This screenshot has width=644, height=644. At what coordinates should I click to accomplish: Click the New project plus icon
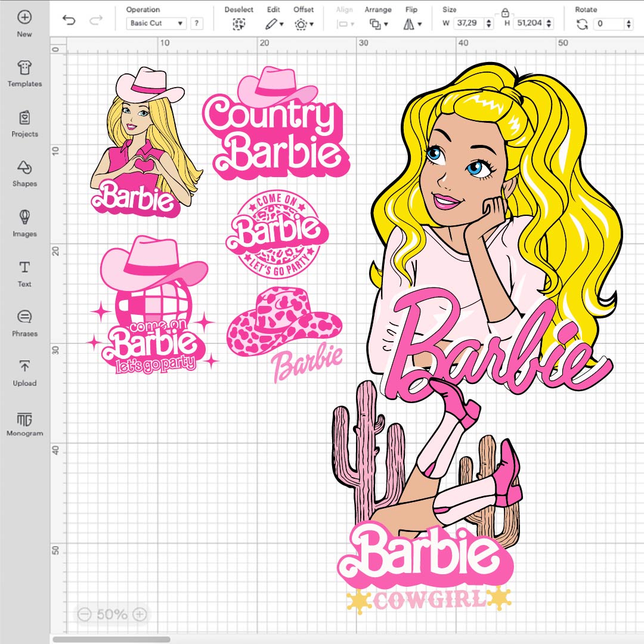24,17
